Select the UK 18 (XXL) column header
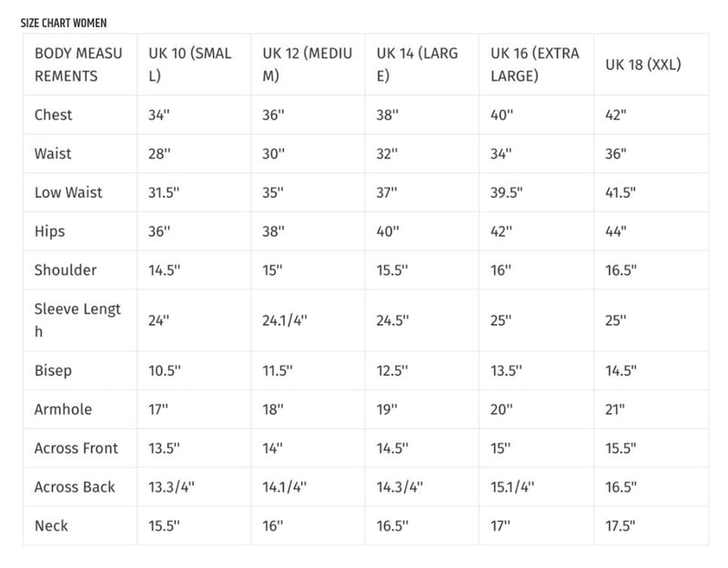The width and height of the screenshot is (728, 568). (643, 66)
